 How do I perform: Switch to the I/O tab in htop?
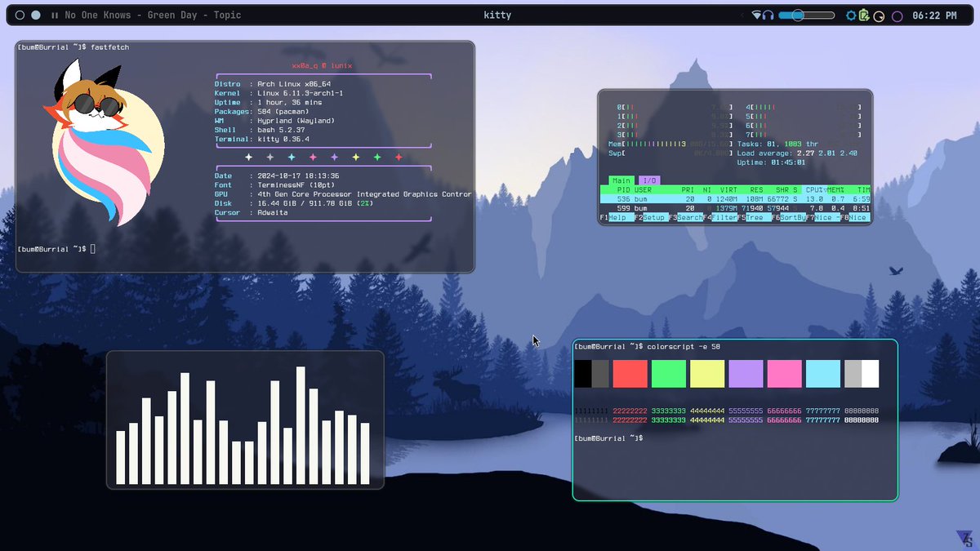point(648,180)
